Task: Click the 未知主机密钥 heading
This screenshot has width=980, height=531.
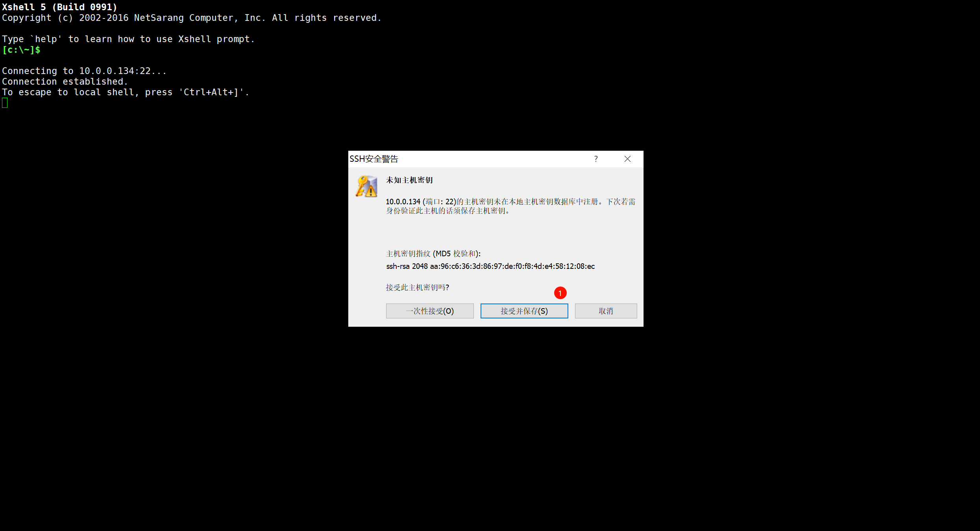Action: point(409,180)
